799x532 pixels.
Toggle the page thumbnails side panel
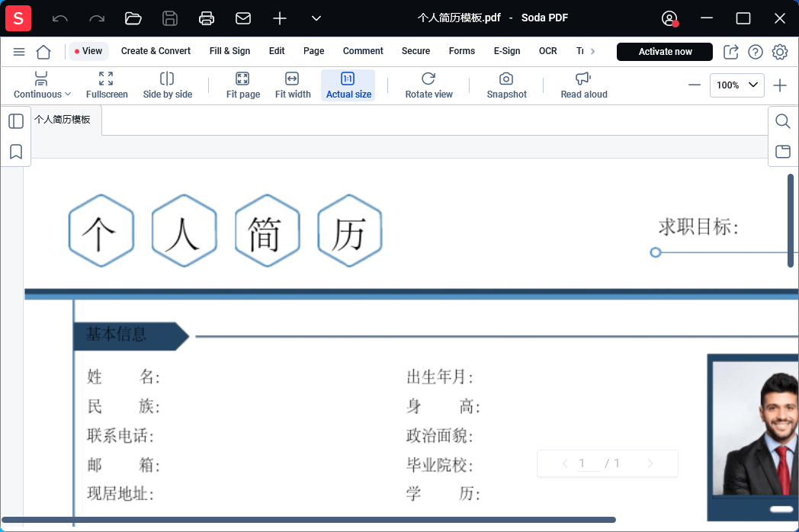[x=16, y=121]
